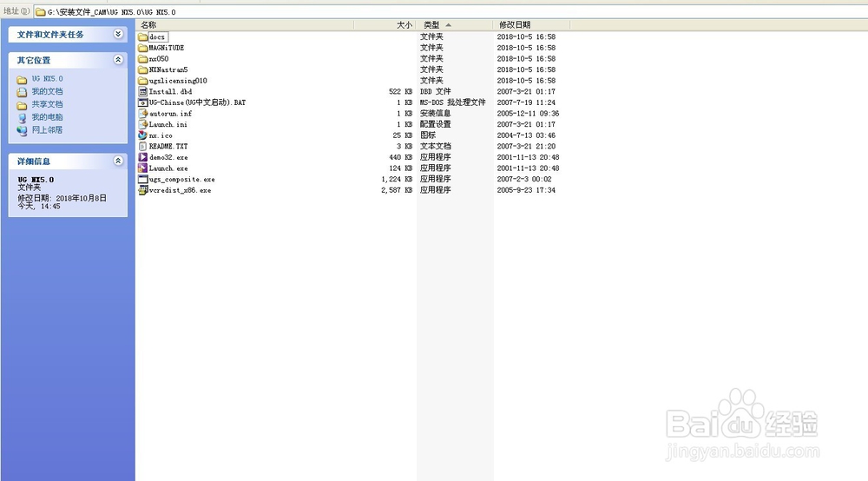Click the 2004-7-13 03:46 date value
Screen dimensions: 868x481
pyautogui.click(x=526, y=135)
